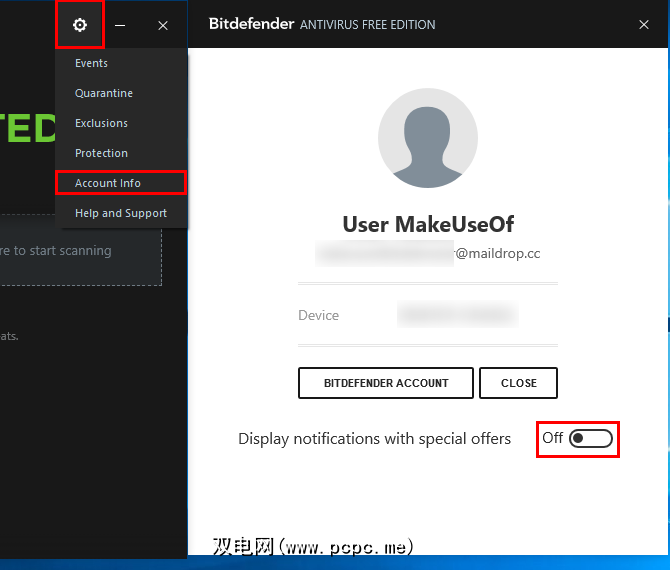Choose Exclusions menu entry
This screenshot has width=670, height=570.
point(101,123)
